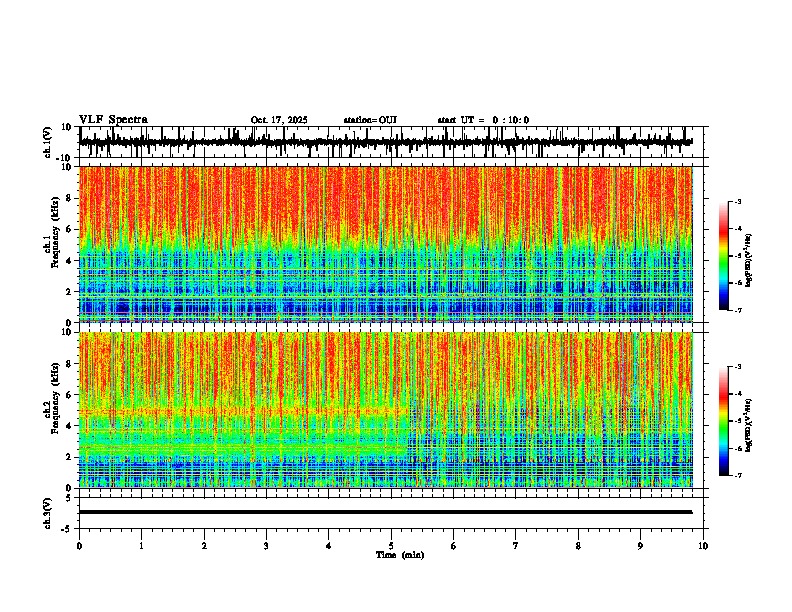
Task: Click the "6" kHz tick on ch.1 frequency axis
Action: [70, 229]
